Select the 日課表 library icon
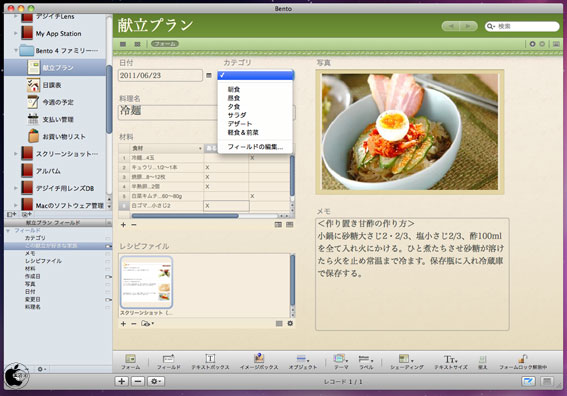Image resolution: width=567 pixels, height=396 pixels. (33, 85)
